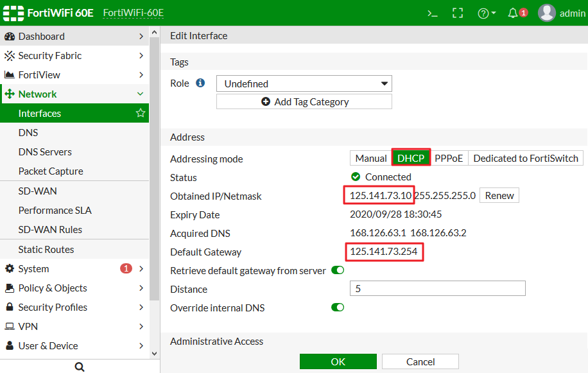Select Dedicated to FortiSwitch mode

coord(526,158)
